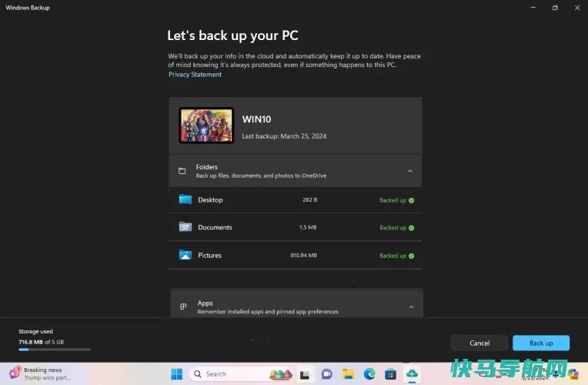
Task: Select the WIN10 device thumbnail image
Action: coord(206,126)
